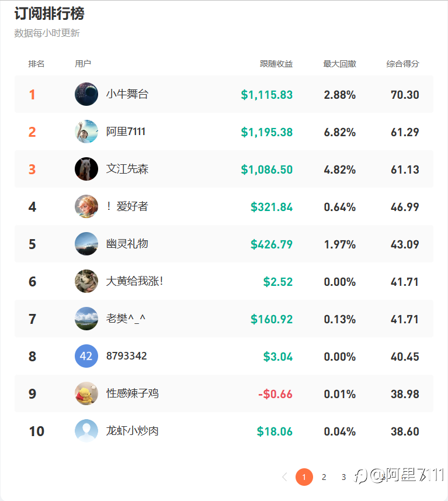Sort by 跟随收益 column header

pyautogui.click(x=276, y=64)
